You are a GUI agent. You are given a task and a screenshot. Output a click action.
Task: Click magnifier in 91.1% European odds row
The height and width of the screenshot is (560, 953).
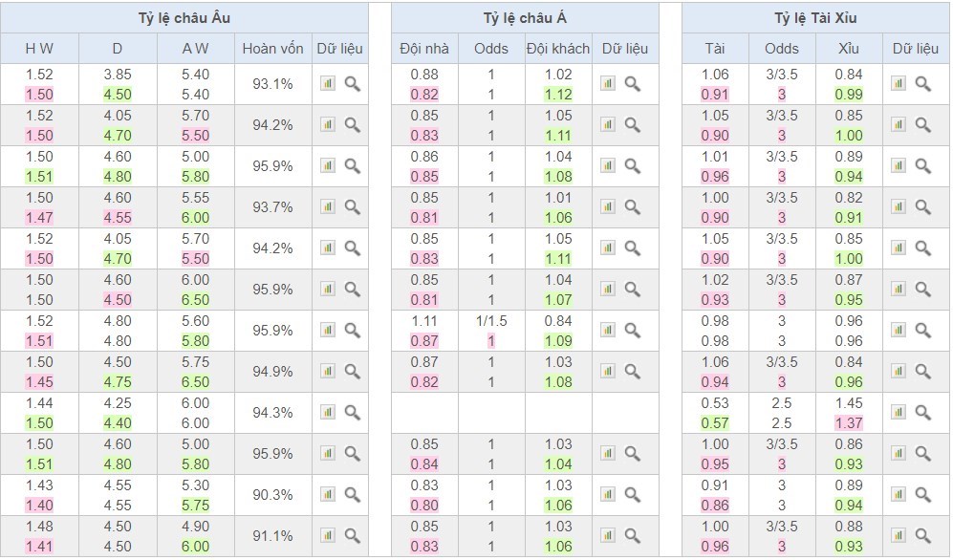pos(353,535)
